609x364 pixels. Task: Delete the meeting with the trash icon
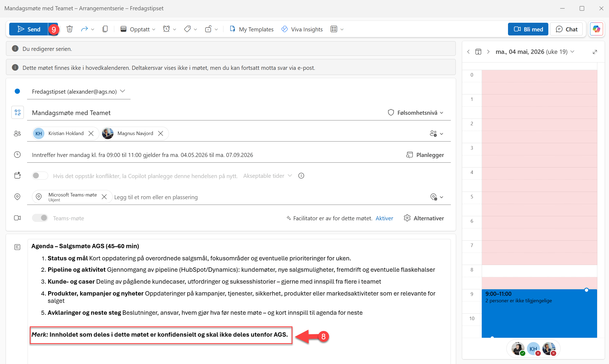[x=70, y=29]
